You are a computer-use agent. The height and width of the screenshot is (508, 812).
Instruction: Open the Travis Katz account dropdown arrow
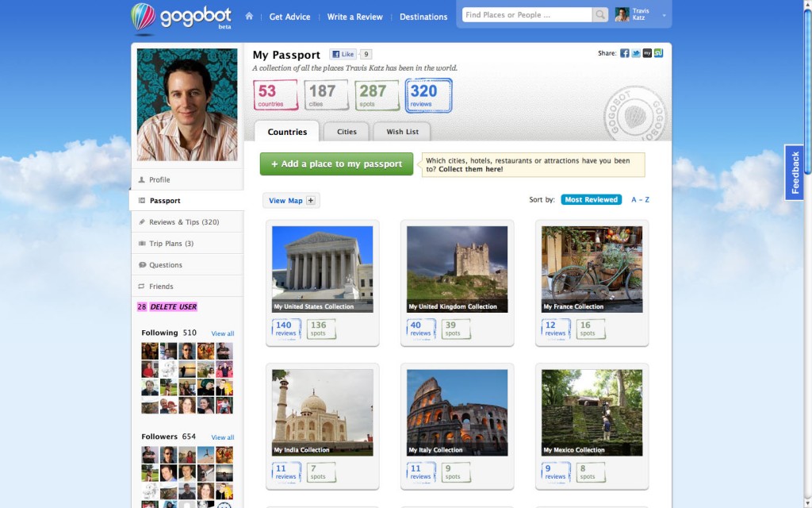pos(664,15)
